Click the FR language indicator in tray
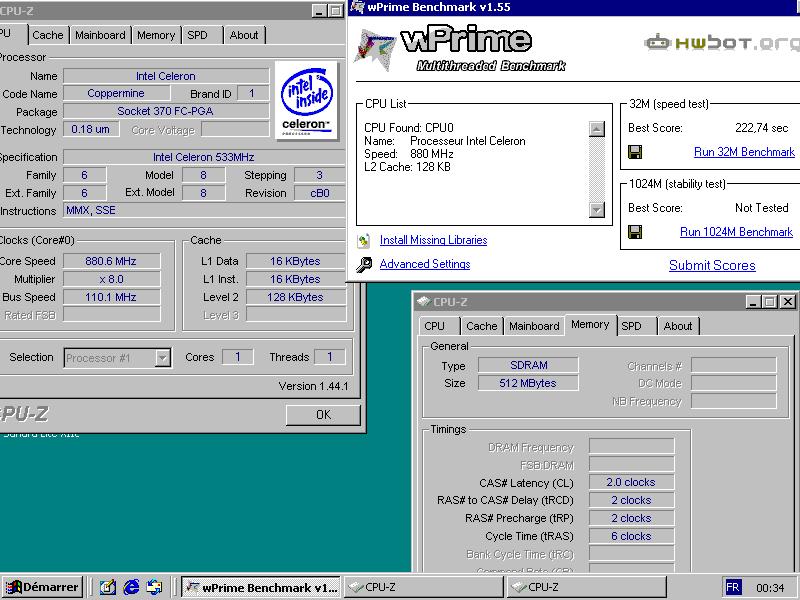The image size is (800, 600). (732, 587)
